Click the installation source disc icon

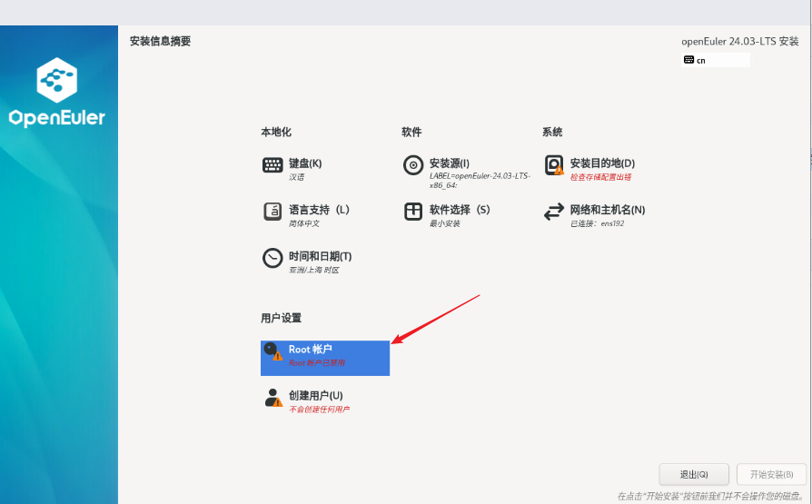pos(413,165)
